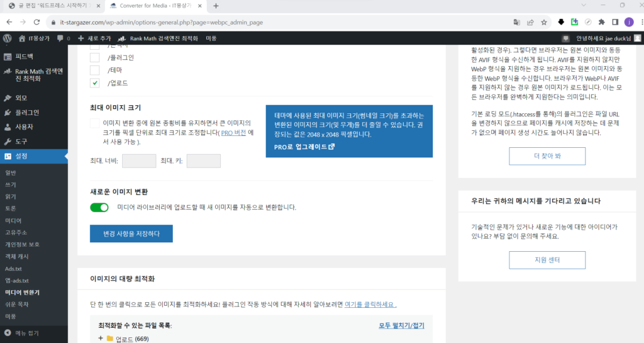Uncheck the /업로드 directory checkbox

(94, 83)
